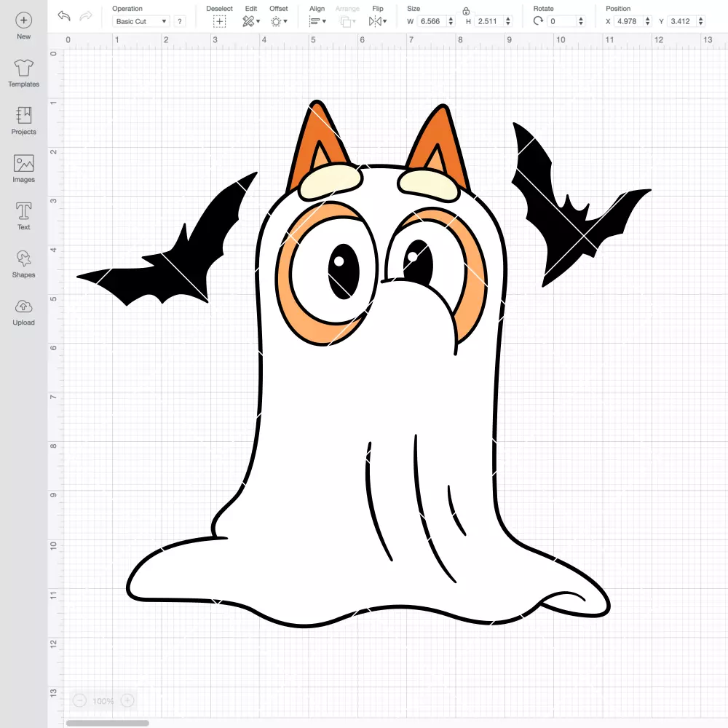Viewport: 728px width, 728px height.
Task: Adjust the Rotate stepper arrows
Action: [x=581, y=21]
